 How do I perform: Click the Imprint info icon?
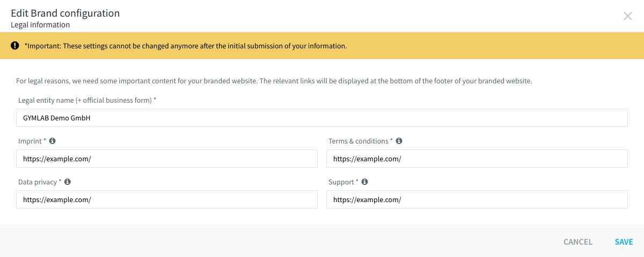click(52, 141)
